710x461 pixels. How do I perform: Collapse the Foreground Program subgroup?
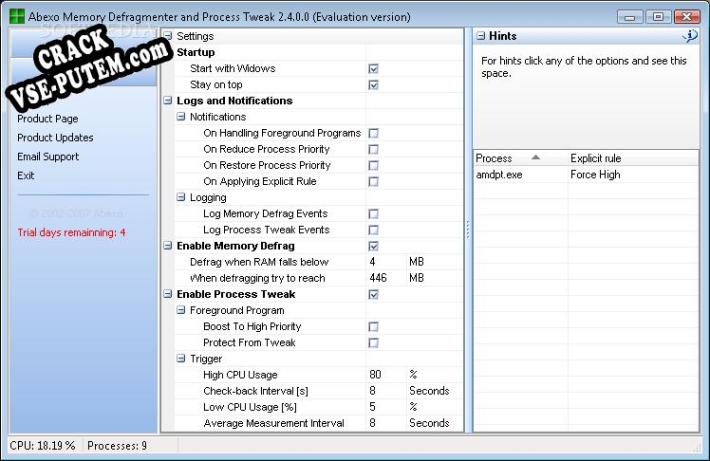(x=181, y=310)
